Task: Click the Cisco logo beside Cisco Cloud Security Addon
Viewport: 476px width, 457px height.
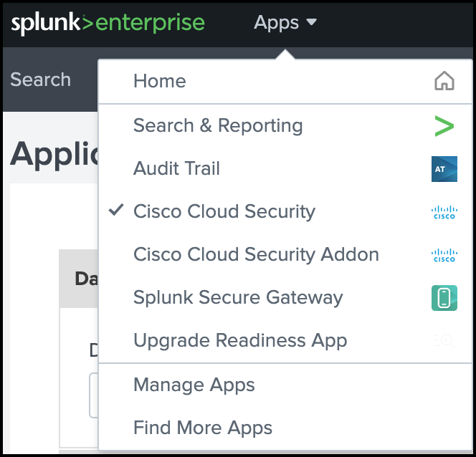Action: point(444,255)
